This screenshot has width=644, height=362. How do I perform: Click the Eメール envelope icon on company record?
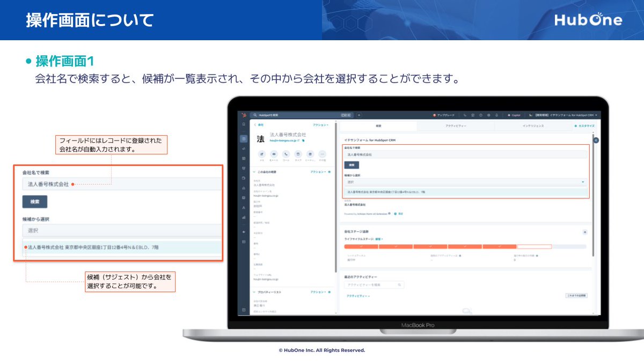274,154
